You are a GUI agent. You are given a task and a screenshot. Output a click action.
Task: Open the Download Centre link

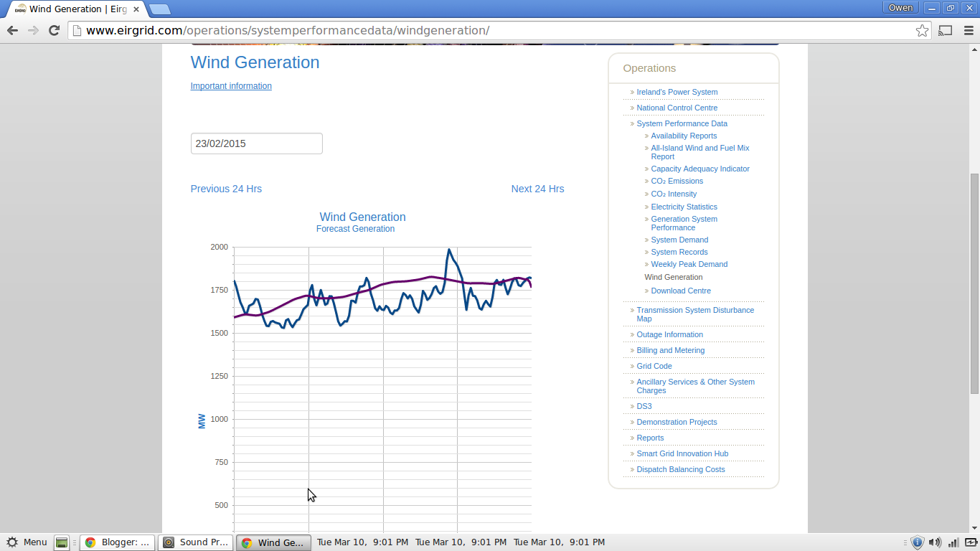(x=681, y=291)
